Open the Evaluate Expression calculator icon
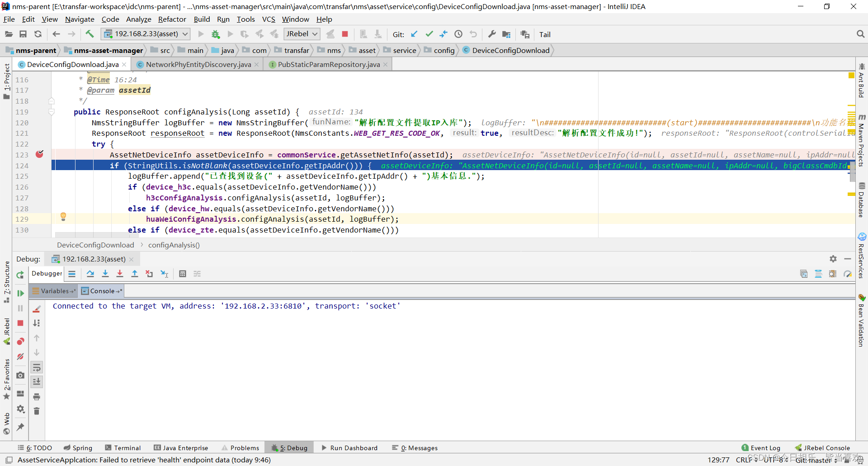Screen dimensions: 868x466 click(x=183, y=274)
